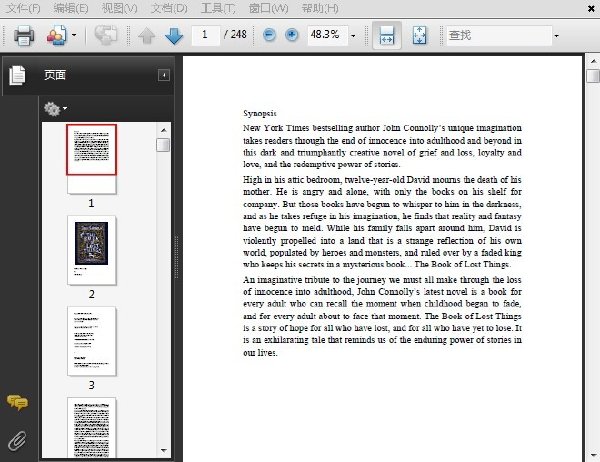
Task: Click the Pages panel icon in sidebar
Action: [17, 75]
